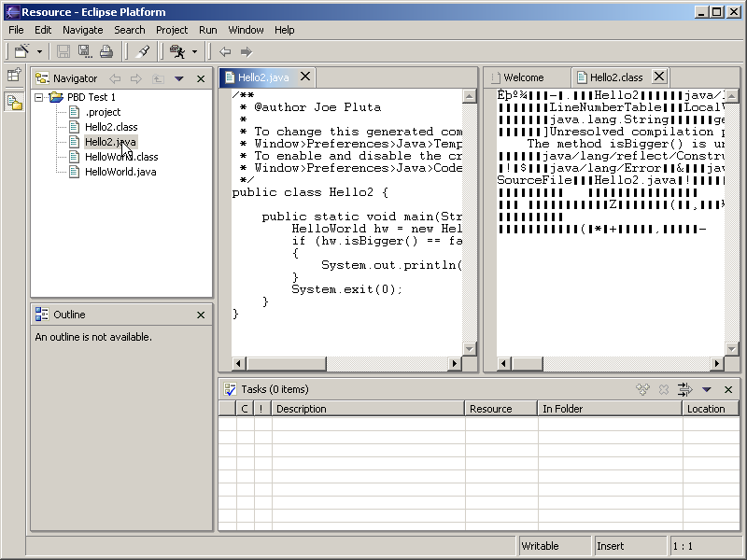This screenshot has height=560, width=747.
Task: Click the New Task icon in Tasks view
Action: tap(642, 389)
